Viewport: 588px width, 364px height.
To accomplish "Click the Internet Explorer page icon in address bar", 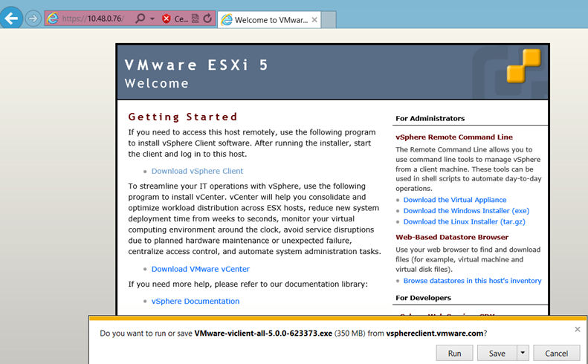I will coord(53,19).
